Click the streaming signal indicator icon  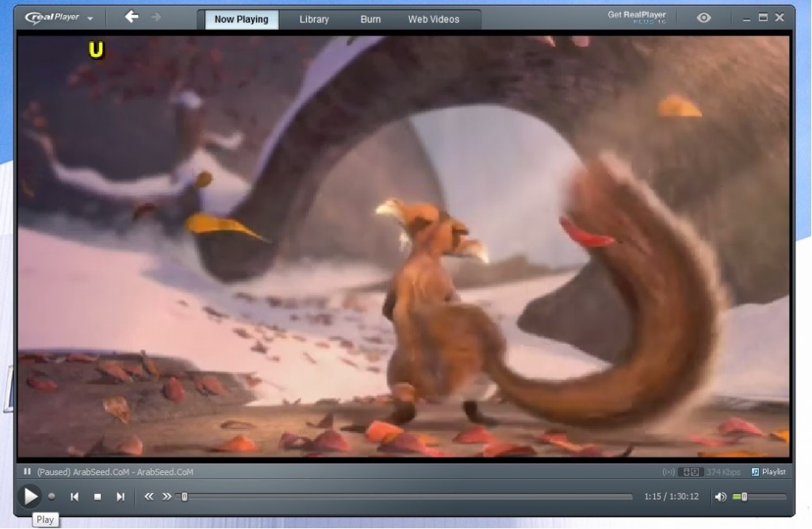[x=668, y=472]
